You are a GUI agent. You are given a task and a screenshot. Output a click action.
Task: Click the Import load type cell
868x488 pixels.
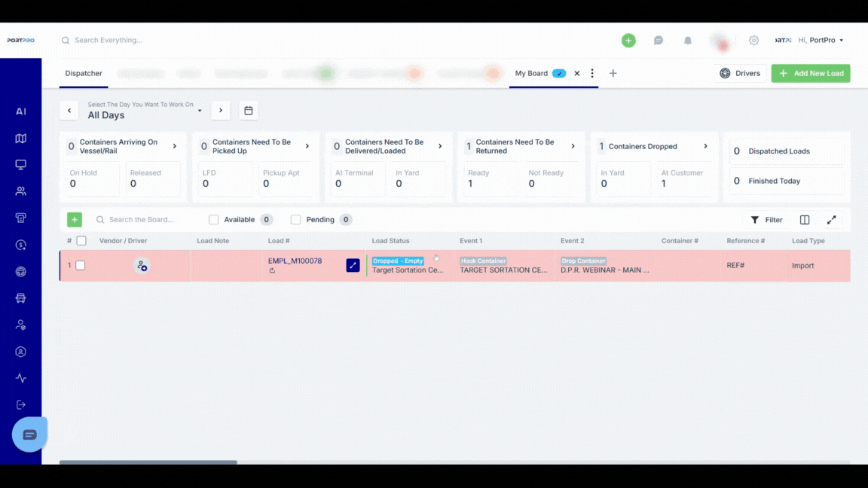[x=802, y=266]
